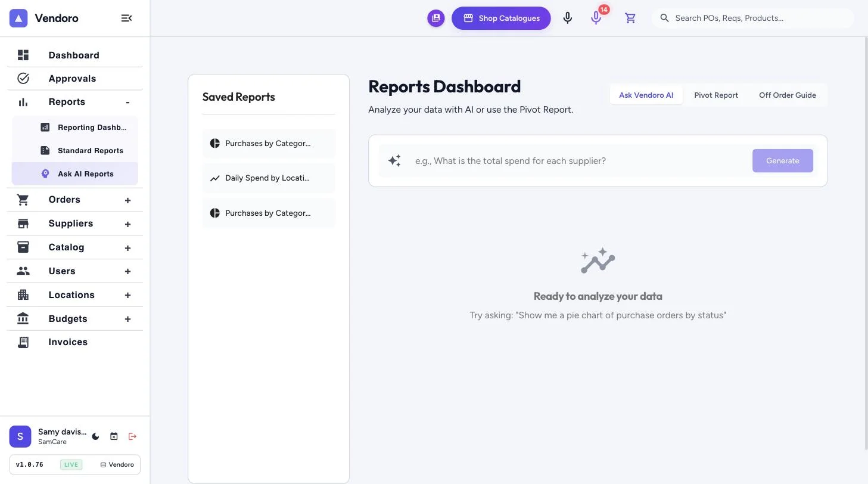Open saved report Daily Spend by Location
868x484 pixels.
pos(269,178)
